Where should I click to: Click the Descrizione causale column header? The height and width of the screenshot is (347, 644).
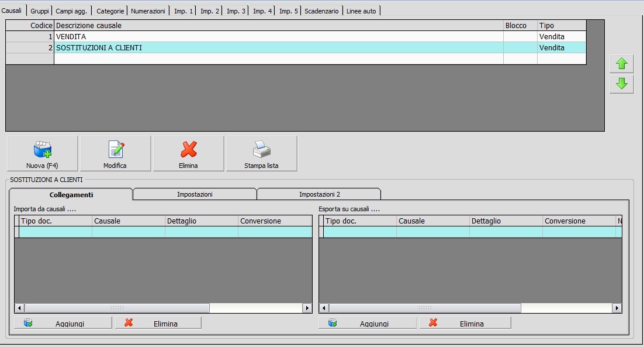pyautogui.click(x=279, y=26)
